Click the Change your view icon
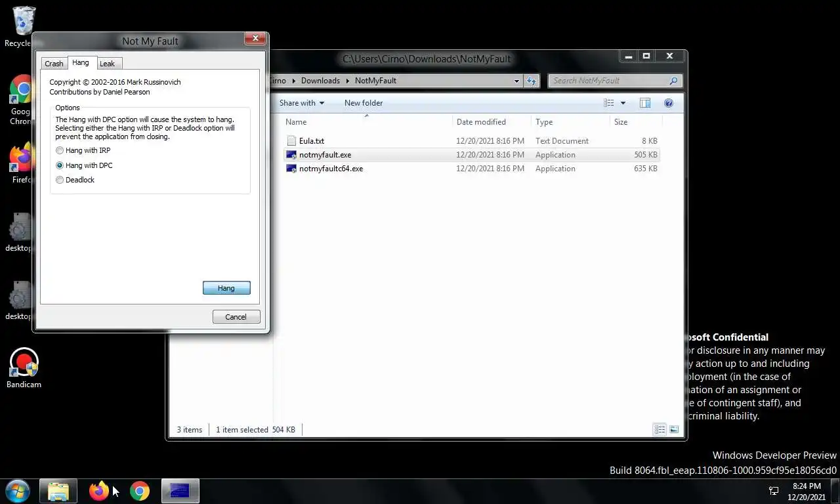 tap(609, 103)
